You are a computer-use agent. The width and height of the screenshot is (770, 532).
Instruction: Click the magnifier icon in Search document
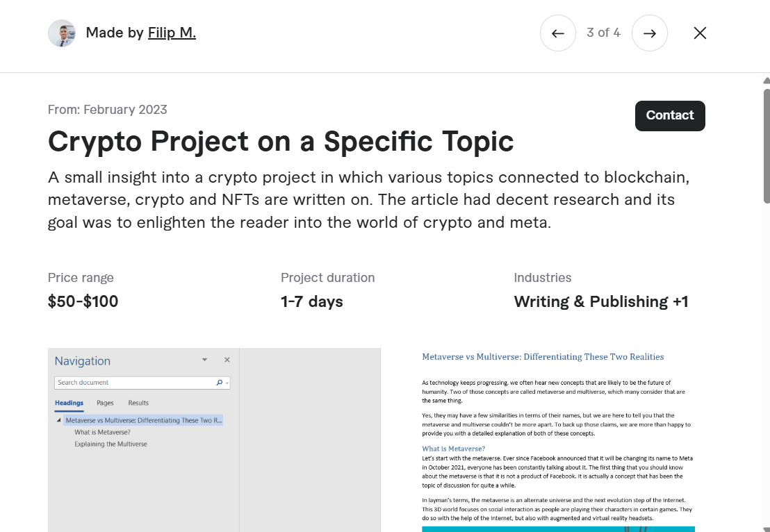[x=220, y=383]
